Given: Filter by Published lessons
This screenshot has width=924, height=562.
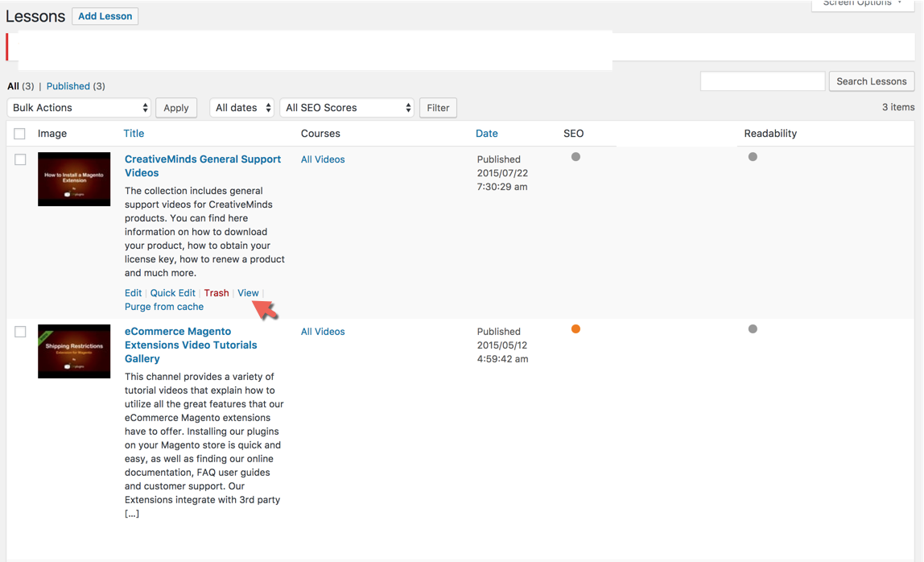Looking at the screenshot, I should tap(68, 86).
